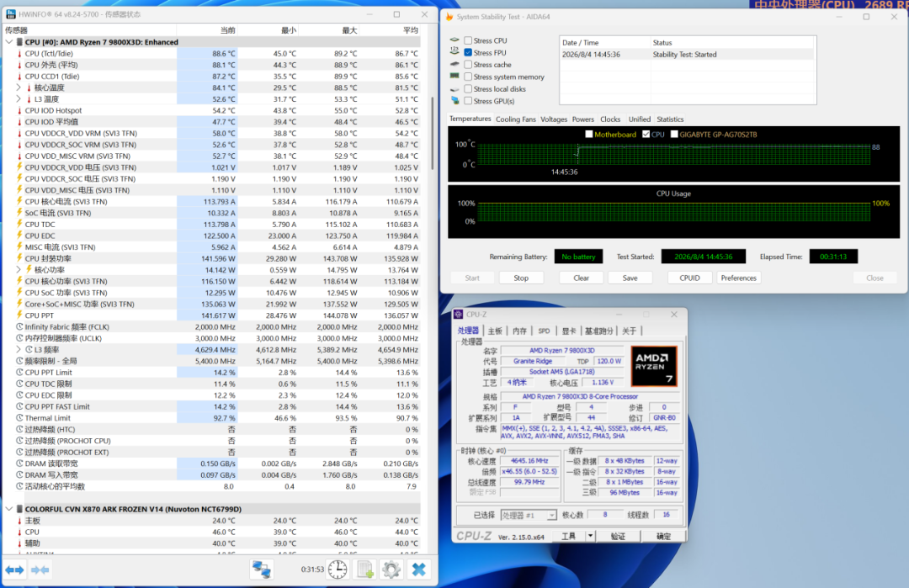Open the 显卡 tab in CPU-Z
Viewport: 909px width, 588px height.
569,331
